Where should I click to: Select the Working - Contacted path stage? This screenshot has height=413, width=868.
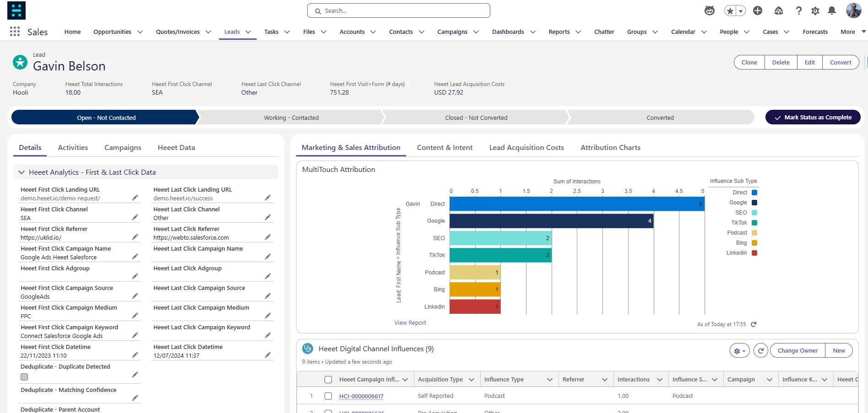[291, 118]
